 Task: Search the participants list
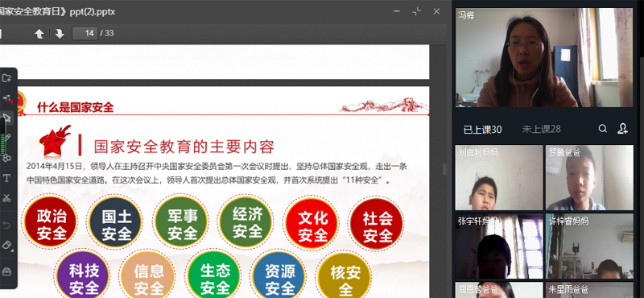coord(602,129)
